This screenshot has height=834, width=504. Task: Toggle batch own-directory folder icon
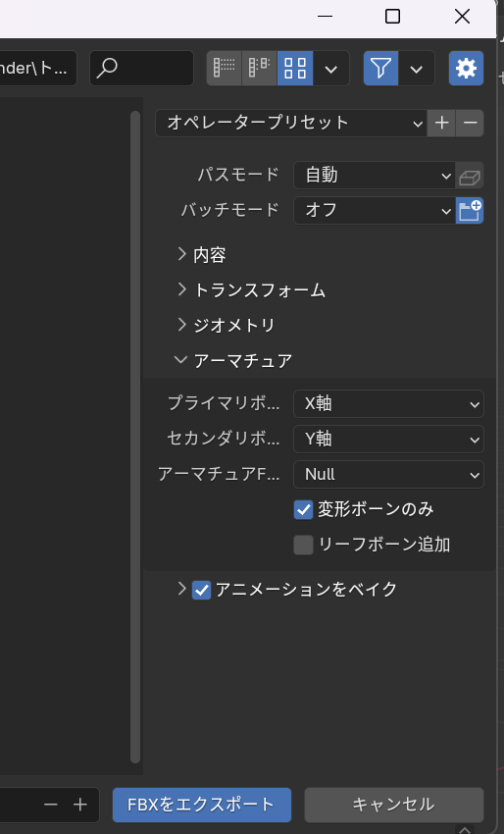tap(470, 211)
